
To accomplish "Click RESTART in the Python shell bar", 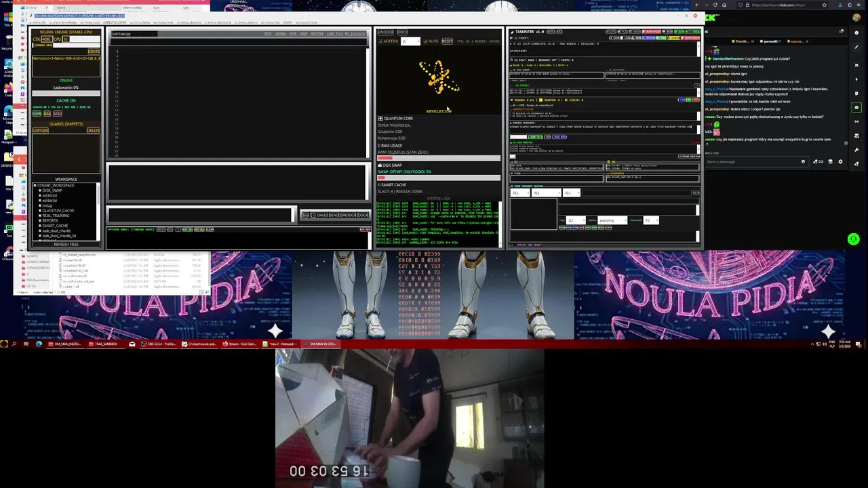I will tap(364, 230).
